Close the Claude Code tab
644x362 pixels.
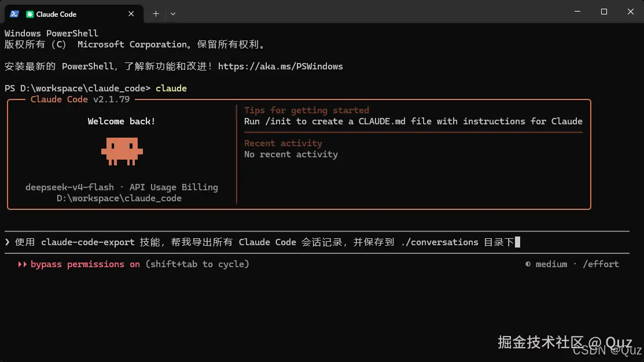[x=131, y=14]
